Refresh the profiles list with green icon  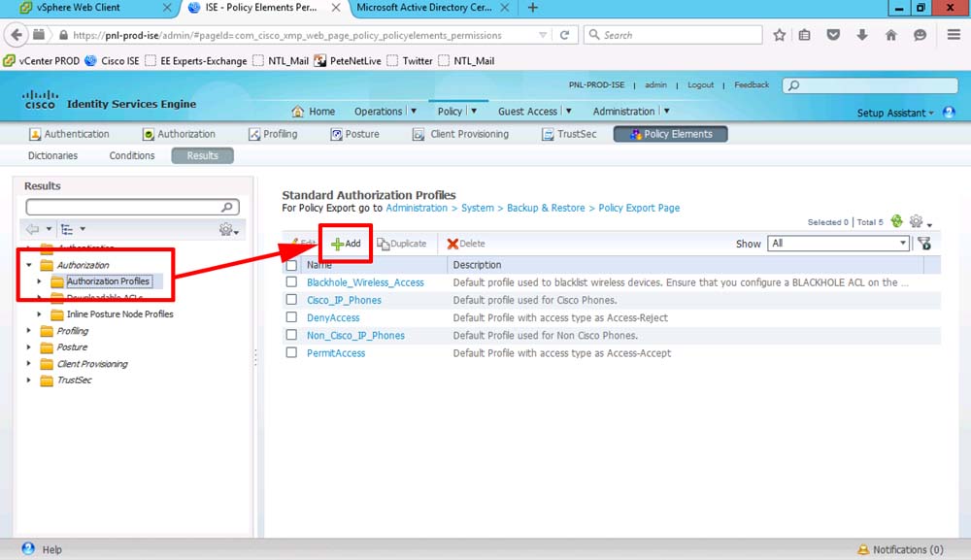click(x=896, y=221)
